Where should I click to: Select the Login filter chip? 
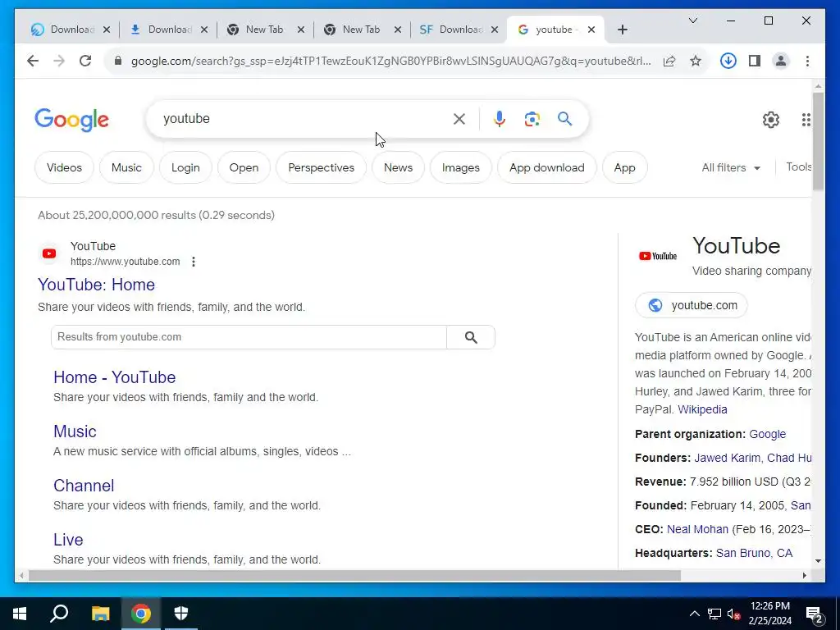coord(185,167)
